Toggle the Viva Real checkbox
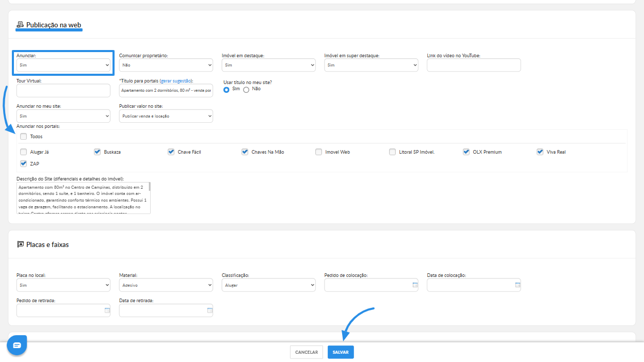Screen dimensions: 644x362 tap(540, 152)
